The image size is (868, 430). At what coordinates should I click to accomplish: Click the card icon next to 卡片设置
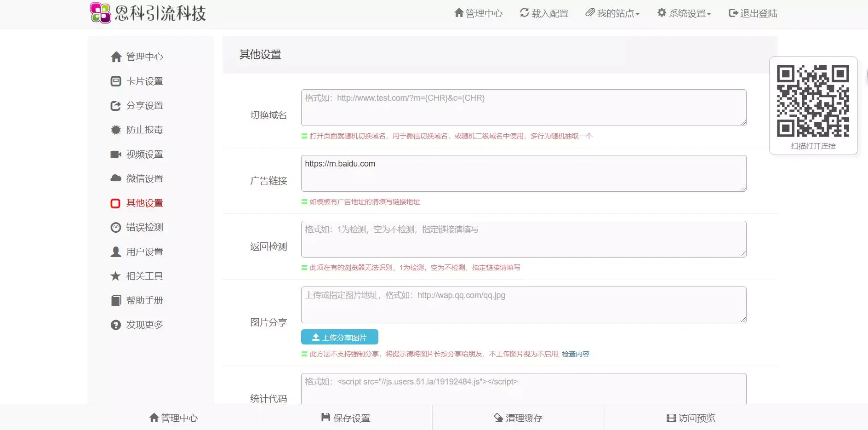point(116,81)
